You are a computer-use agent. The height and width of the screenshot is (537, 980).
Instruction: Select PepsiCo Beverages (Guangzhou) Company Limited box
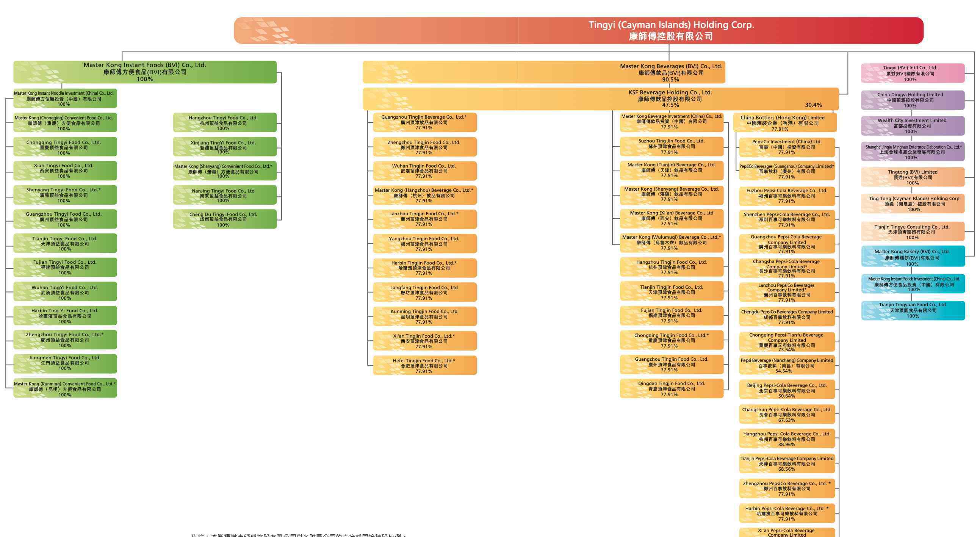787,172
